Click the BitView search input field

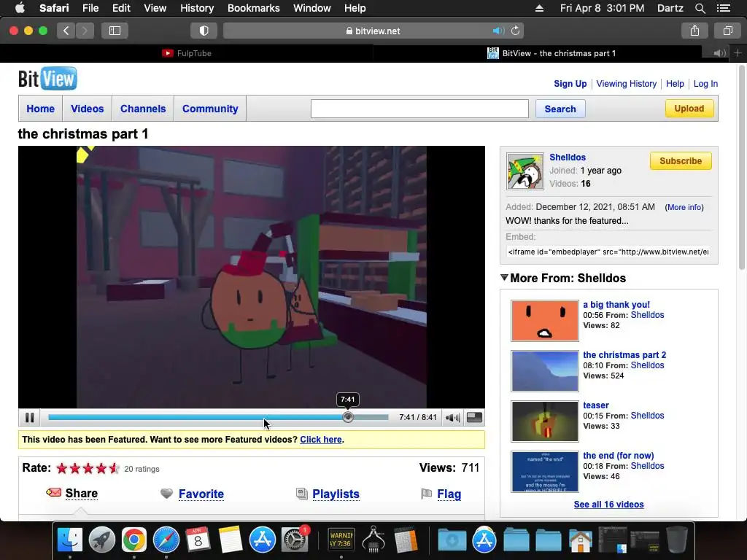419,109
